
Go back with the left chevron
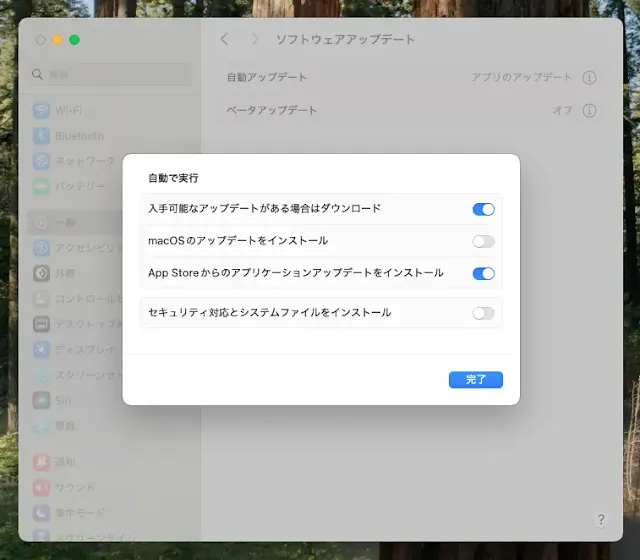click(x=224, y=39)
